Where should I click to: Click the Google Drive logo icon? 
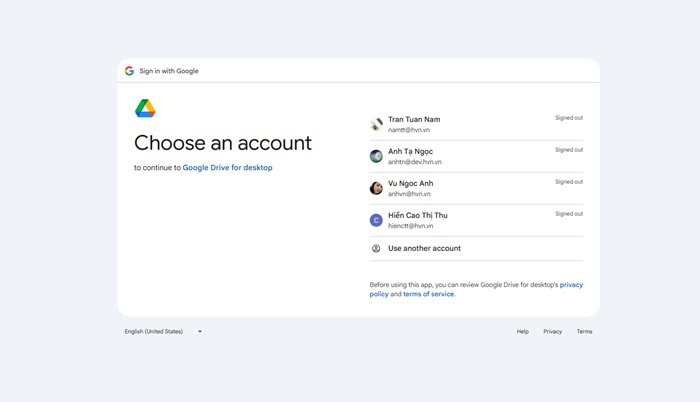(x=145, y=108)
